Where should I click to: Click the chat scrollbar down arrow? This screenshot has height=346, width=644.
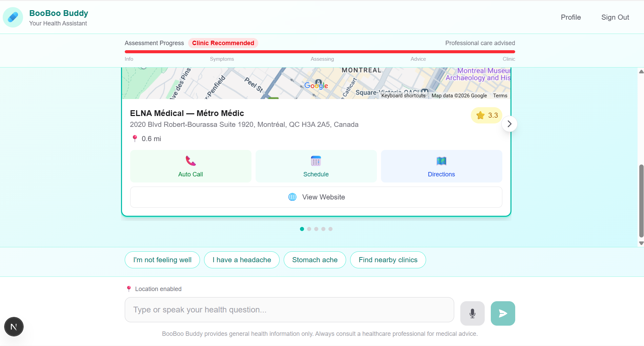click(641, 243)
